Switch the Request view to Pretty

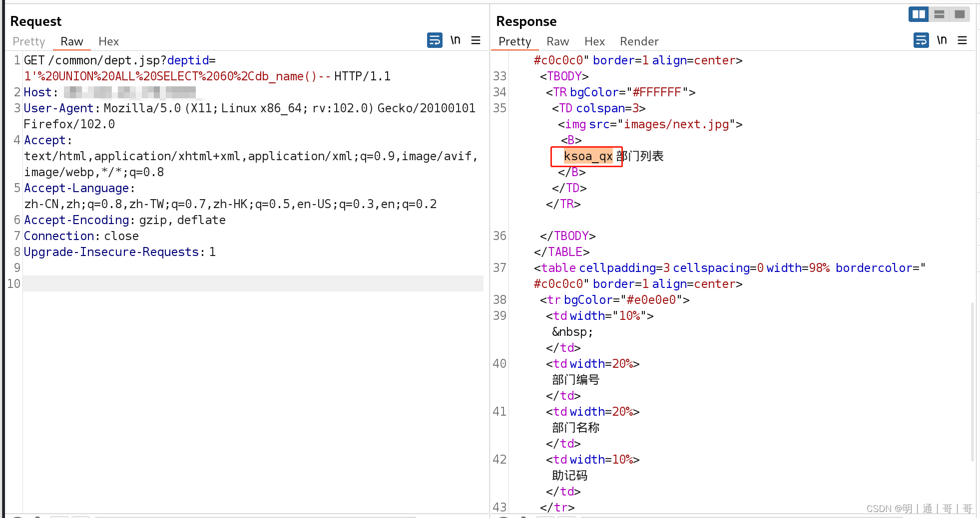(28, 41)
